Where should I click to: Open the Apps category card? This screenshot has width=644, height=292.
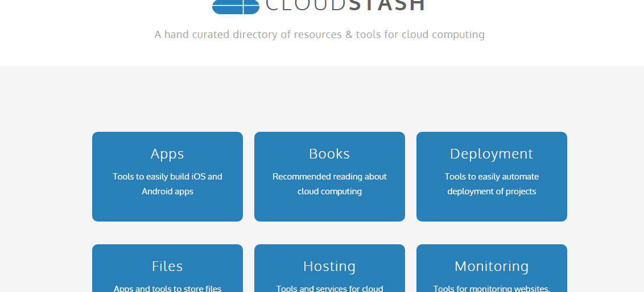[167, 176]
